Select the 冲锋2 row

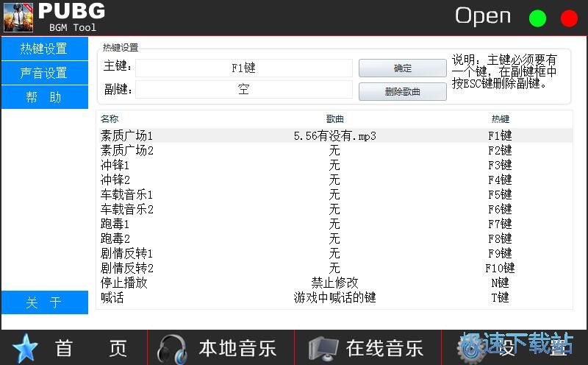tap(334, 180)
